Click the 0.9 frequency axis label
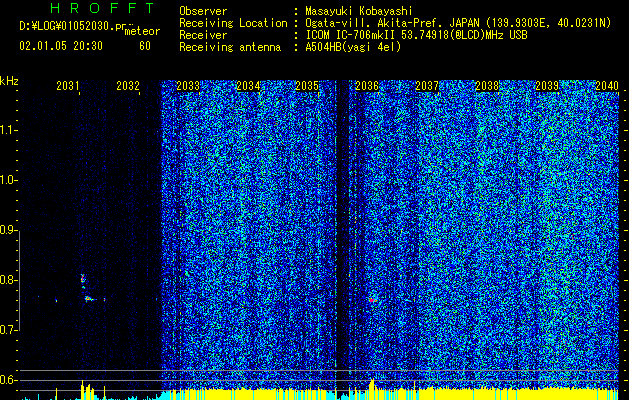This screenshot has height=400, width=629. (8, 230)
